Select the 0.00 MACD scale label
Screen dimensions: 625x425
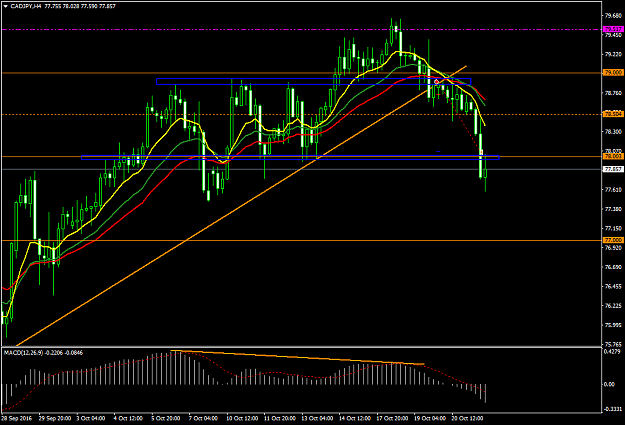tap(609, 384)
